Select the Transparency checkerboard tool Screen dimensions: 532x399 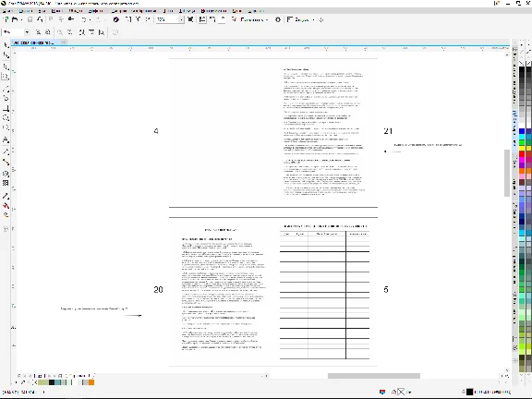click(x=6, y=183)
